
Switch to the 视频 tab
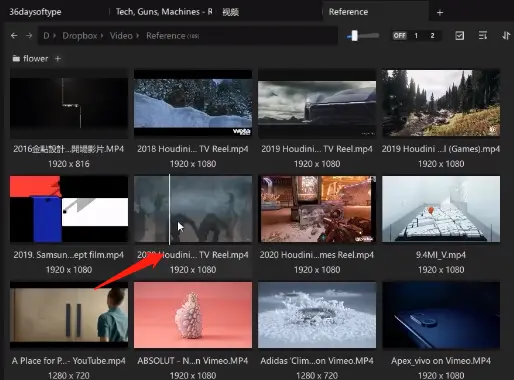click(x=231, y=12)
